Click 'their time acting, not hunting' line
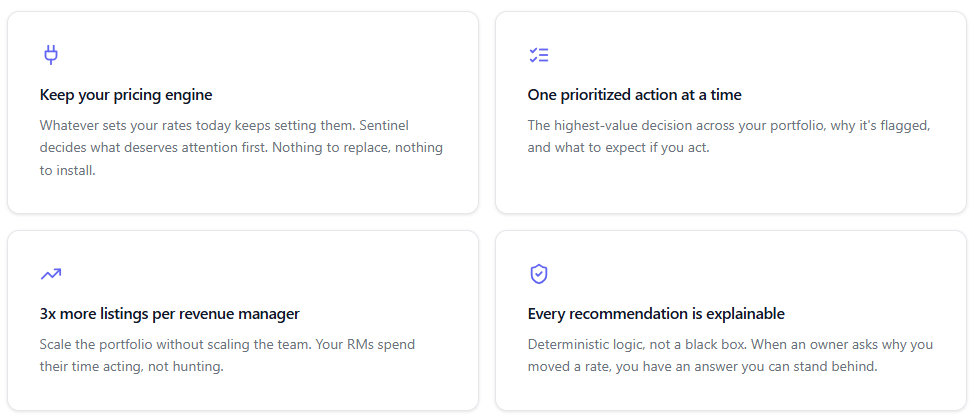The height and width of the screenshot is (417, 974). coord(132,367)
